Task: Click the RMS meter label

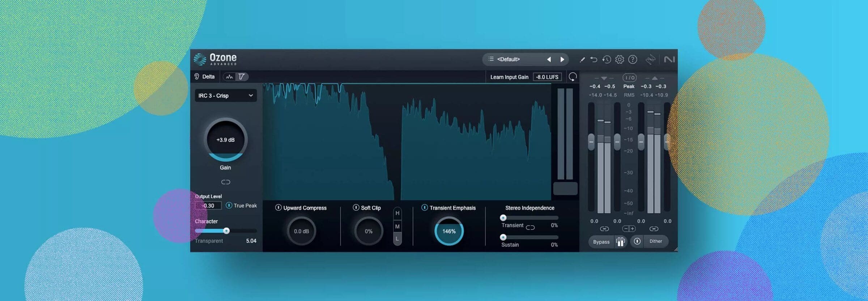Action: (x=629, y=95)
